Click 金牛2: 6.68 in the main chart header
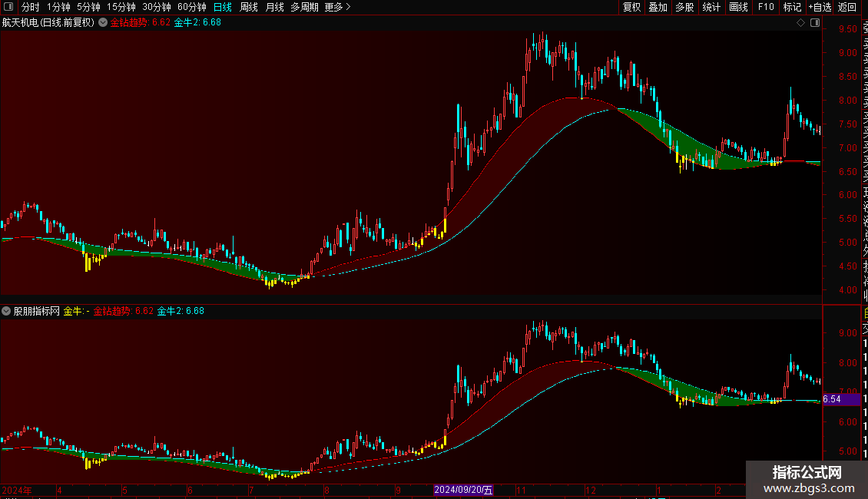This screenshot has width=868, height=499. coord(197,23)
